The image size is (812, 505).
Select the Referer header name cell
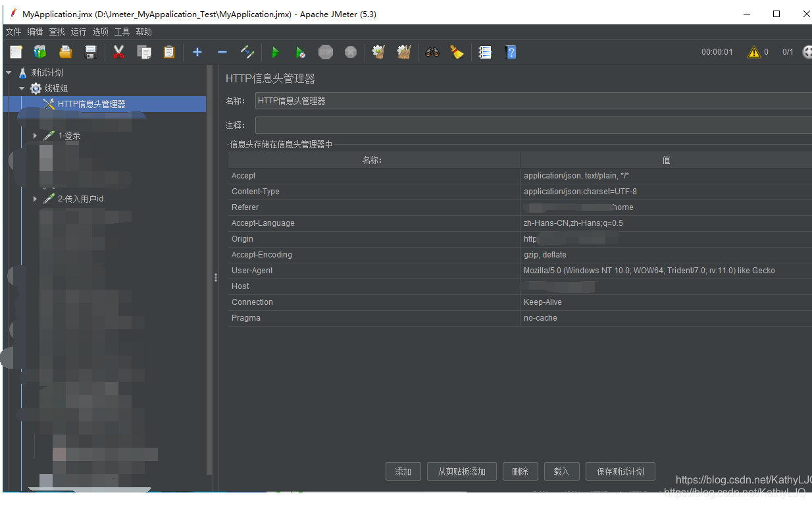374,207
